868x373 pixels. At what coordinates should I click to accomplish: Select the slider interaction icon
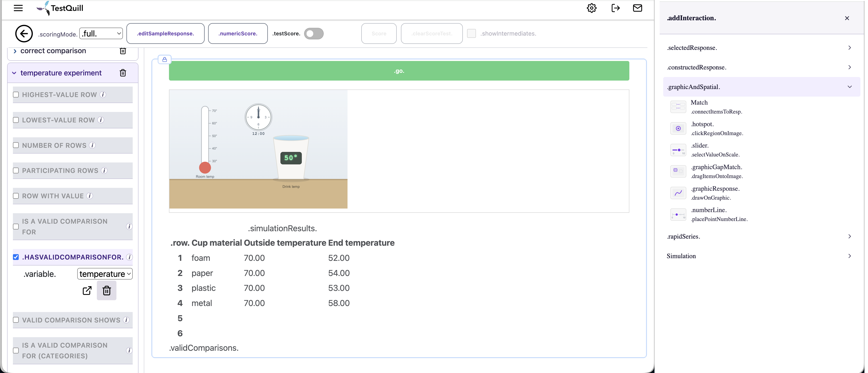678,150
